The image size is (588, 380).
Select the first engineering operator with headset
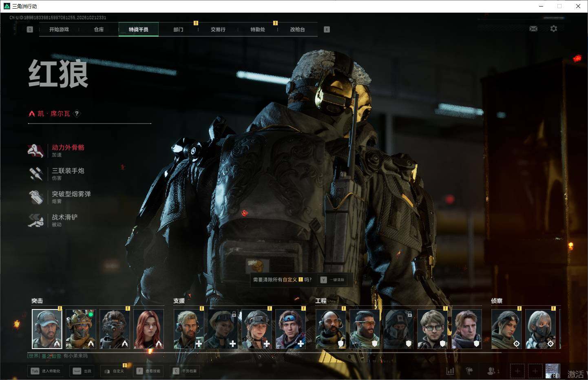[x=331, y=329]
